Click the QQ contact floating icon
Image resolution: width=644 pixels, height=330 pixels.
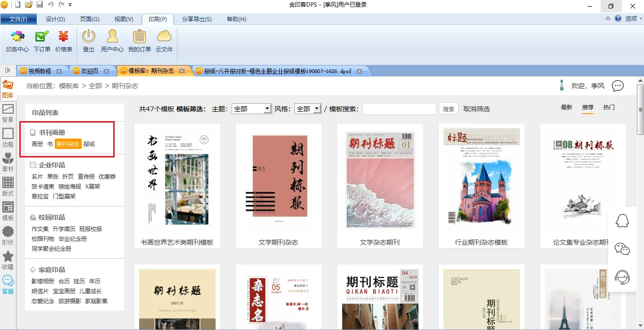coord(622,221)
